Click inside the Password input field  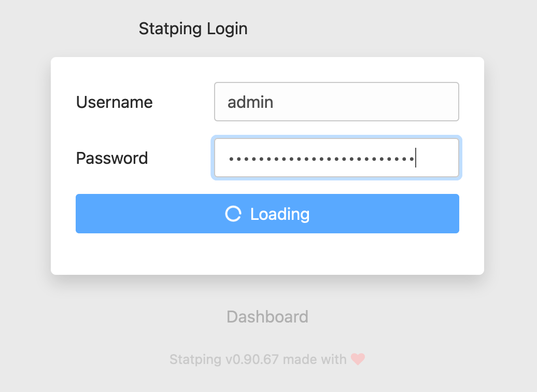pyautogui.click(x=336, y=158)
